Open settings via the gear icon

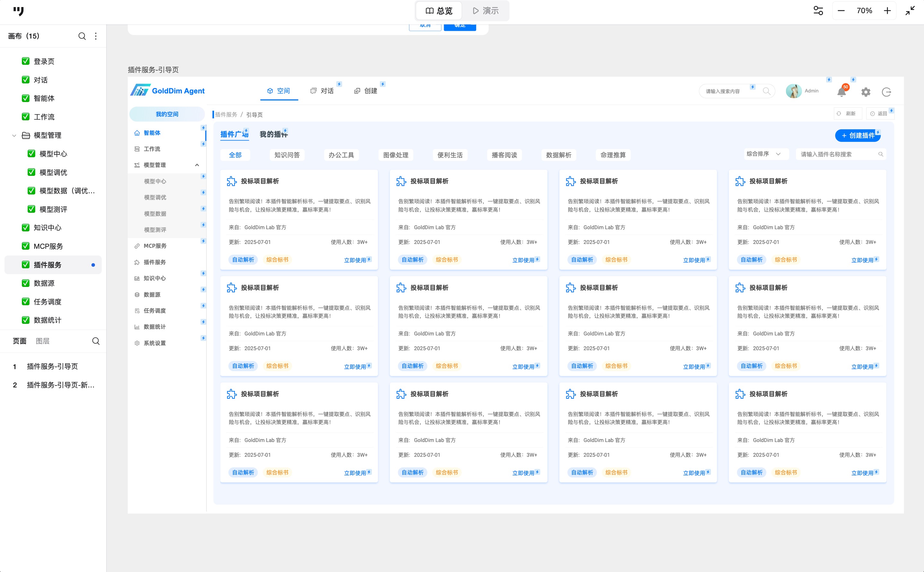tap(866, 92)
